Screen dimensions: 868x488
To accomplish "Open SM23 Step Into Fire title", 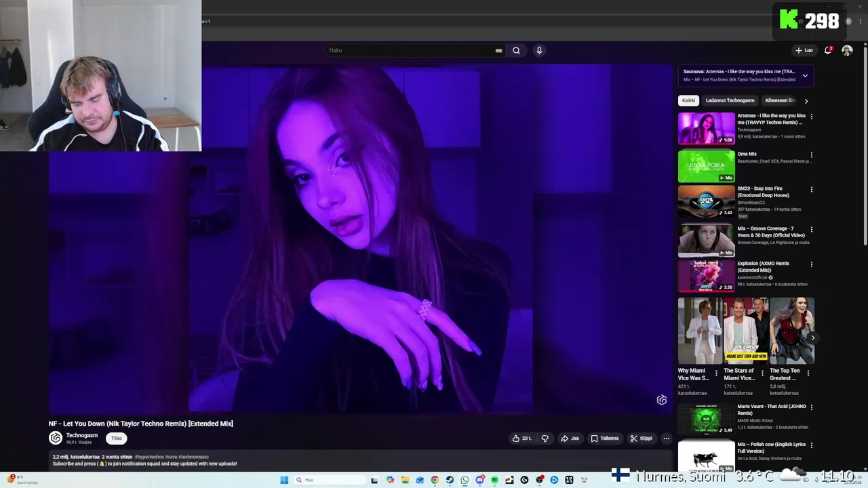I will 764,192.
